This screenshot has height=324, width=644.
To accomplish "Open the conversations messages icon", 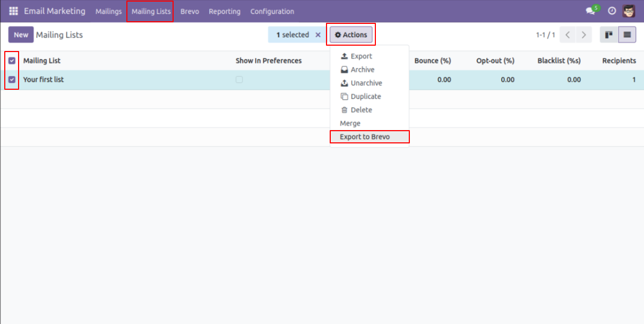I will point(590,11).
